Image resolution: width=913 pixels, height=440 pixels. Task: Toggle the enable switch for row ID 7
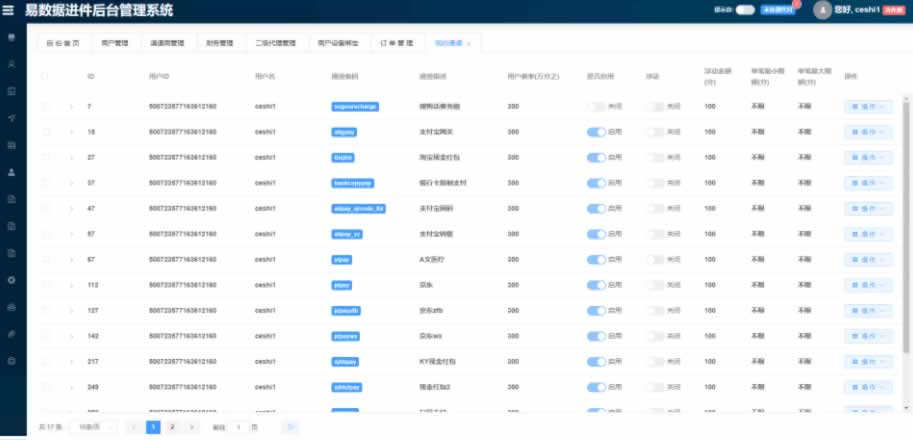point(596,106)
